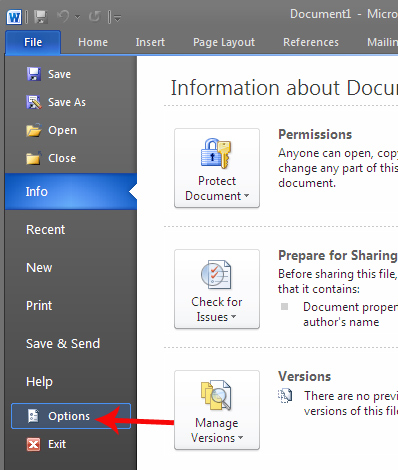Click the document icon under Versions heading
This screenshot has width=398, height=470.
point(285,396)
